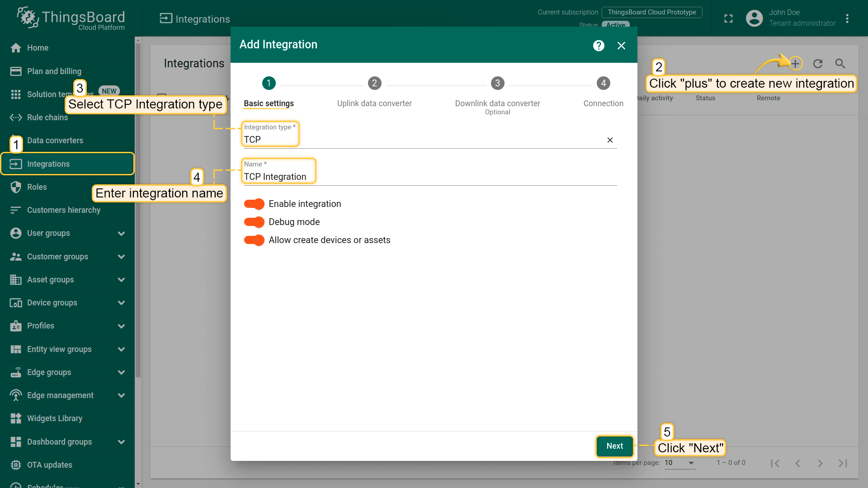Click ThingsBoard Cloud Prototype subscription
Viewport: 868px width, 488px height.
click(x=652, y=12)
